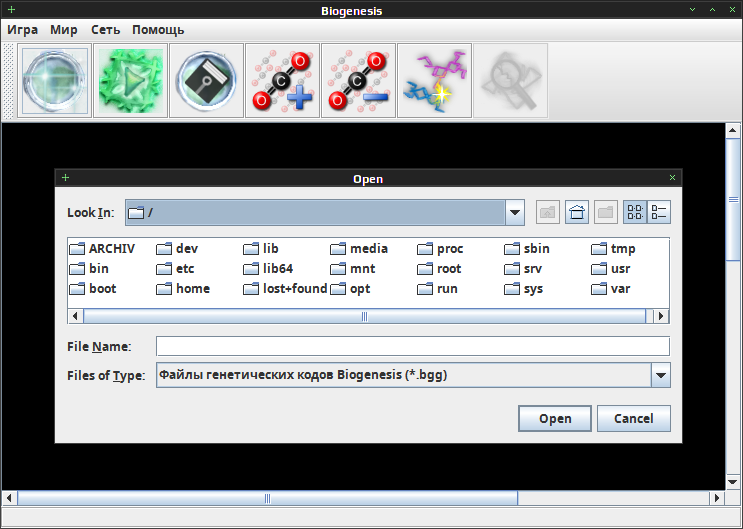Screen dimensions: 743x529
Task: Switch to Details view toggle
Action: [659, 212]
